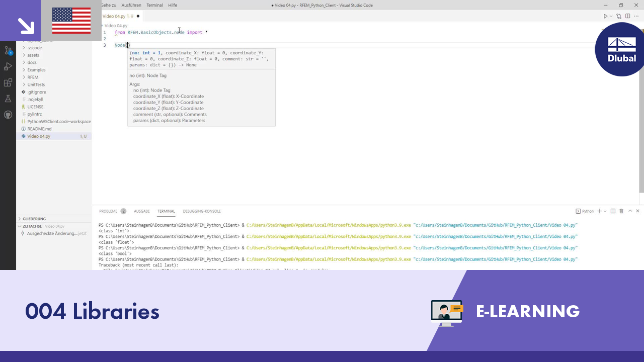Open More Actions ellipsis in editor toolbar
Viewport: 644px width, 362px height.
636,16
